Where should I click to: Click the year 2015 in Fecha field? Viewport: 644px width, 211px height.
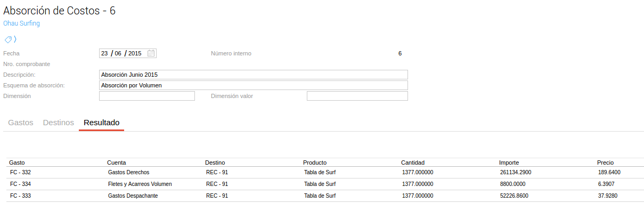(x=135, y=53)
